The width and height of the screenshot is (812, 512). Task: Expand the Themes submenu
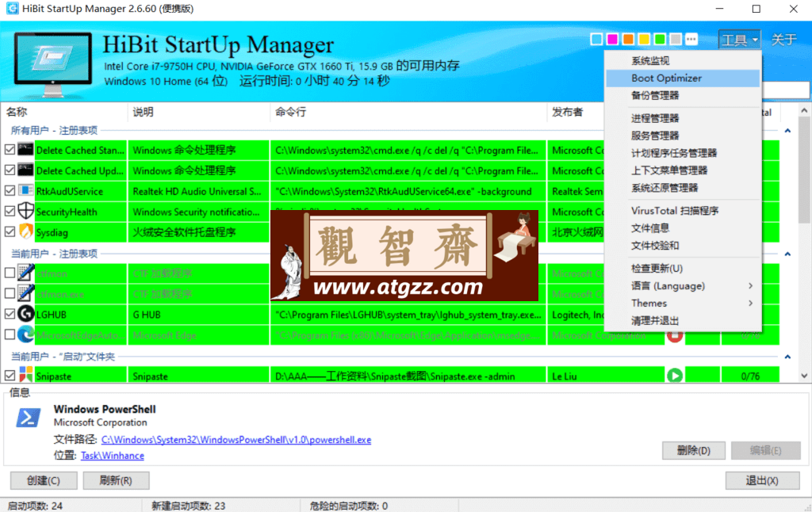(x=683, y=304)
